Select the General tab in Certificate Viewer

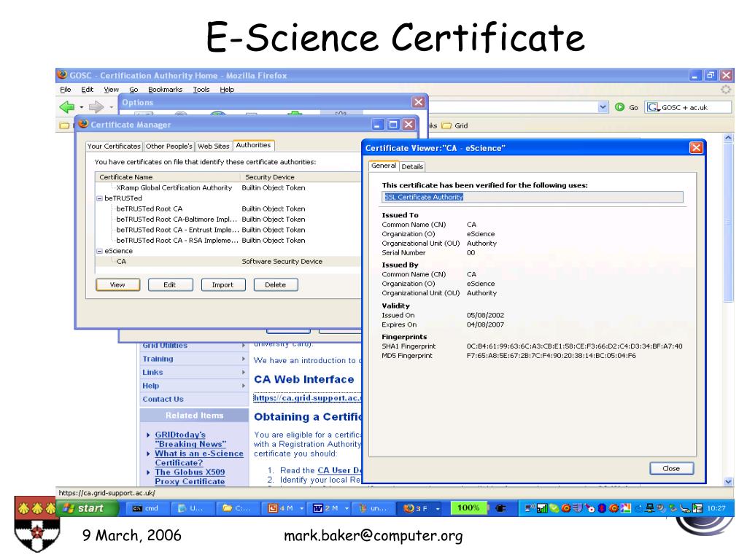point(384,166)
